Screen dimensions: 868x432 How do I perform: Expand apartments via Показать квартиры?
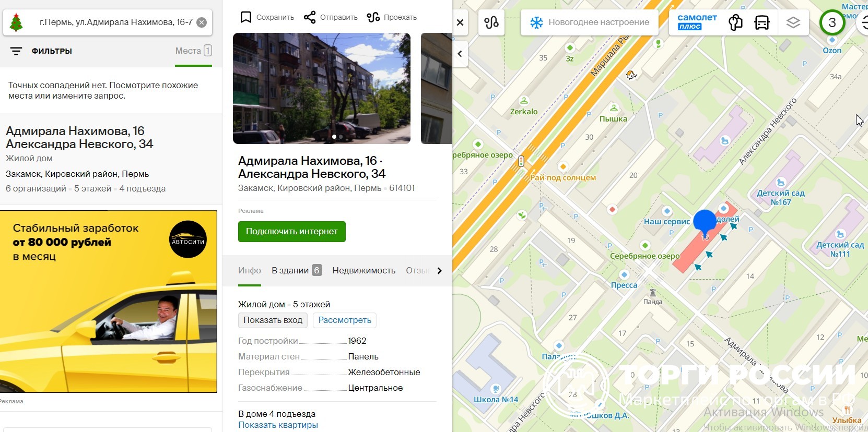278,425
